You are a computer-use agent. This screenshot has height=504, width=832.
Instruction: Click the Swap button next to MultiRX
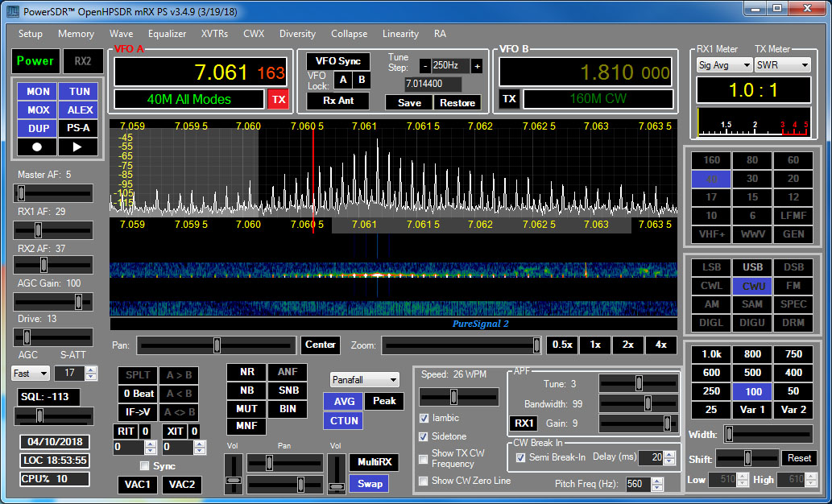coord(370,484)
